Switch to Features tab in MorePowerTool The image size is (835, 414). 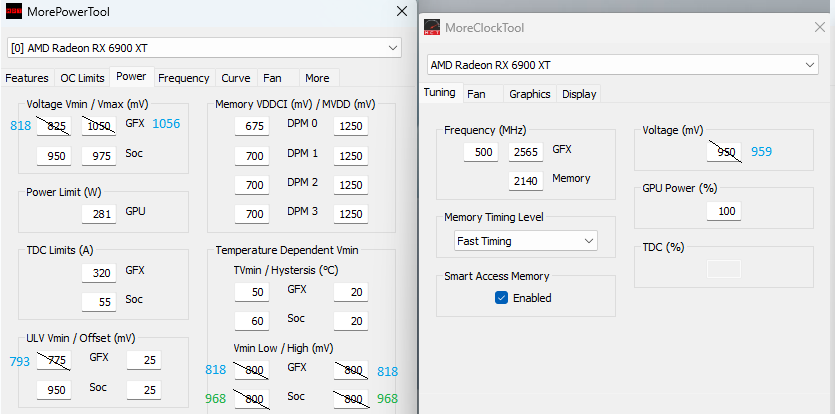point(27,78)
